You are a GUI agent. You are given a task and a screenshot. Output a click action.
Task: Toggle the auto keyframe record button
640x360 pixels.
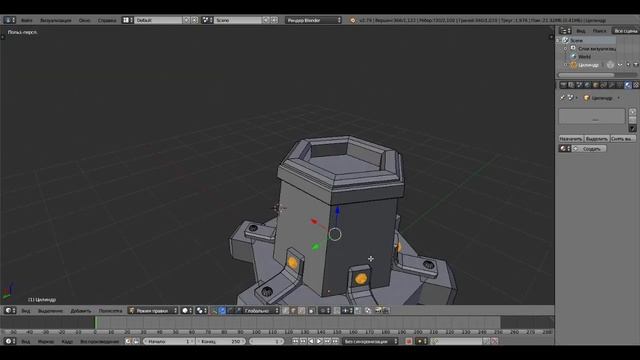click(x=409, y=341)
